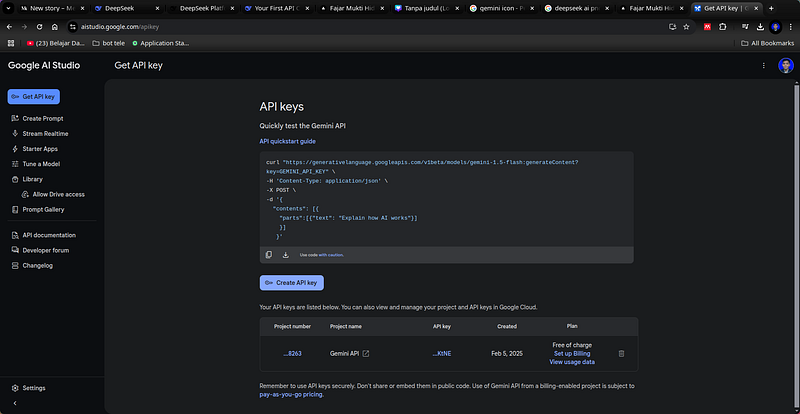Open Create Prompt in the sidebar
The height and width of the screenshot is (414, 800).
(x=37, y=118)
